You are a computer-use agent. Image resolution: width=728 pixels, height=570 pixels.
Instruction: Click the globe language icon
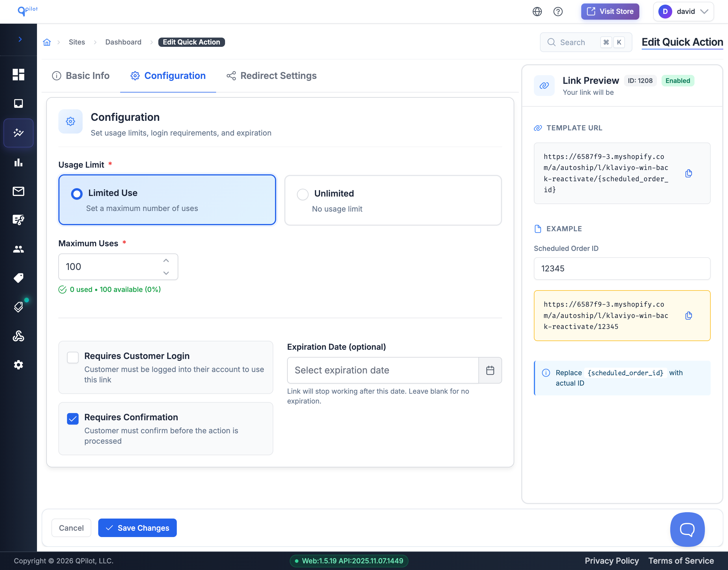tap(537, 12)
